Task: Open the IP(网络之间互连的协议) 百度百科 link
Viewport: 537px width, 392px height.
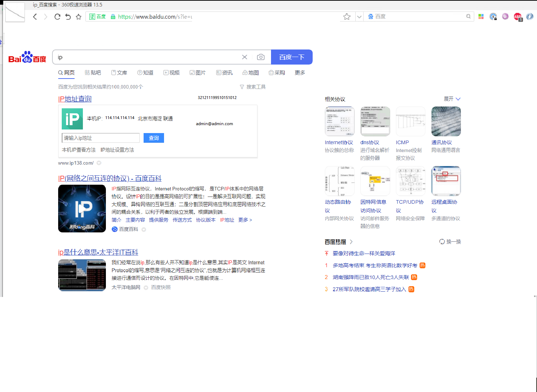Action: pos(110,178)
